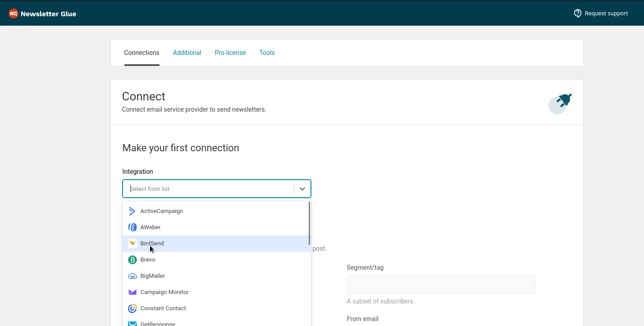
Task: Click the BigMailer cloud icon
Action: 132,276
